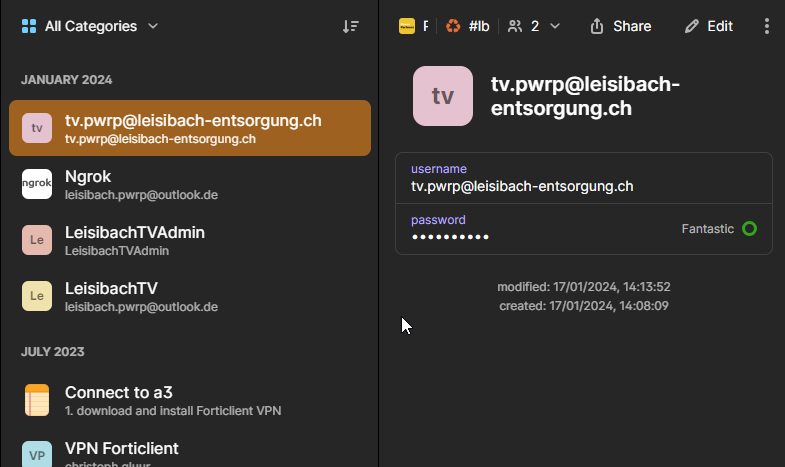
Task: Click the LeisibachTV yellow Le icon
Action: click(37, 296)
